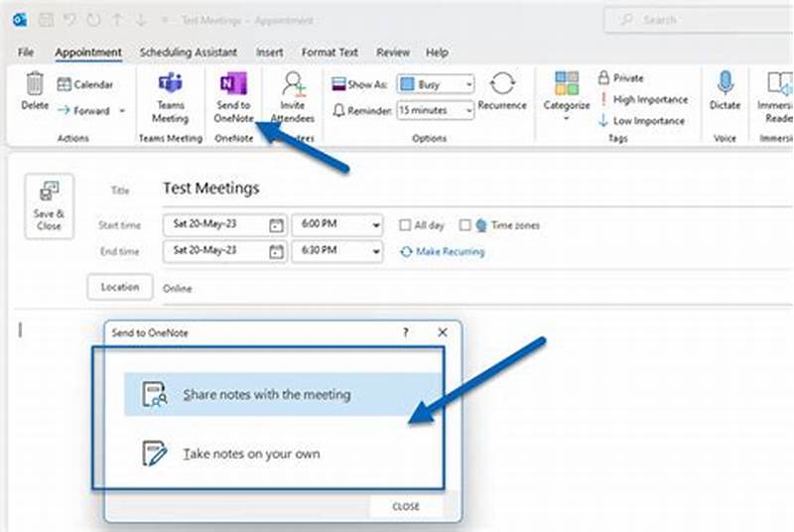Select the Appointment ribbon tab
The width and height of the screenshot is (794, 532).
pos(88,53)
